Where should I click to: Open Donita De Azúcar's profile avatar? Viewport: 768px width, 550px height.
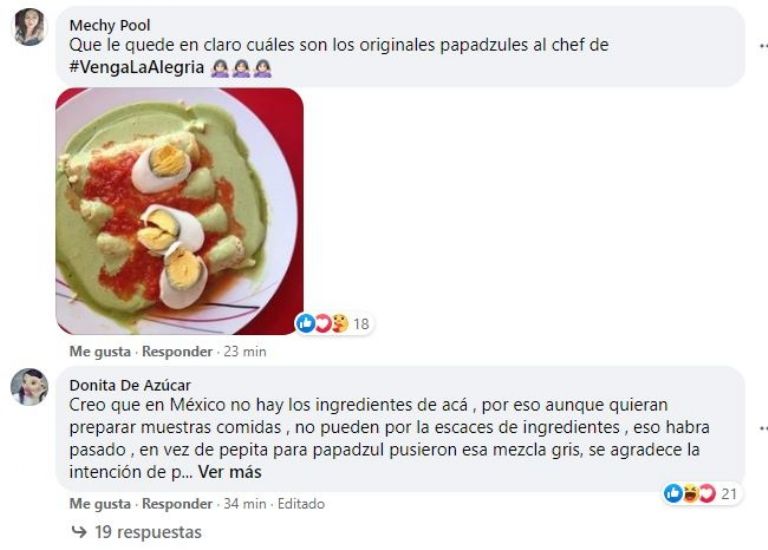coord(29,387)
